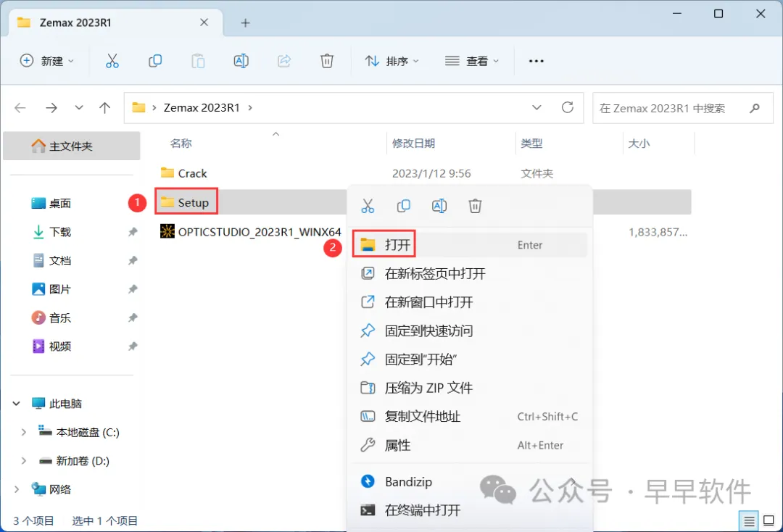Select the Setup folder
783x532 pixels.
pos(185,202)
